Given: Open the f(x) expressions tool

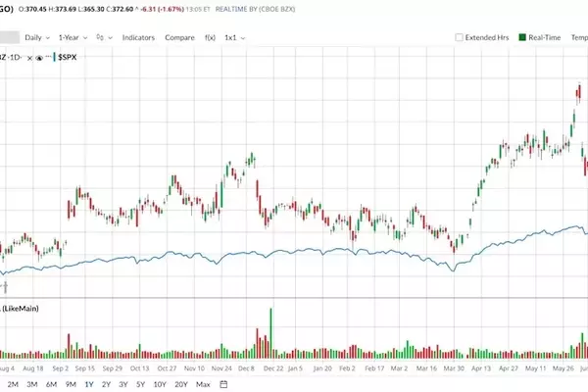Looking at the screenshot, I should 210,37.
